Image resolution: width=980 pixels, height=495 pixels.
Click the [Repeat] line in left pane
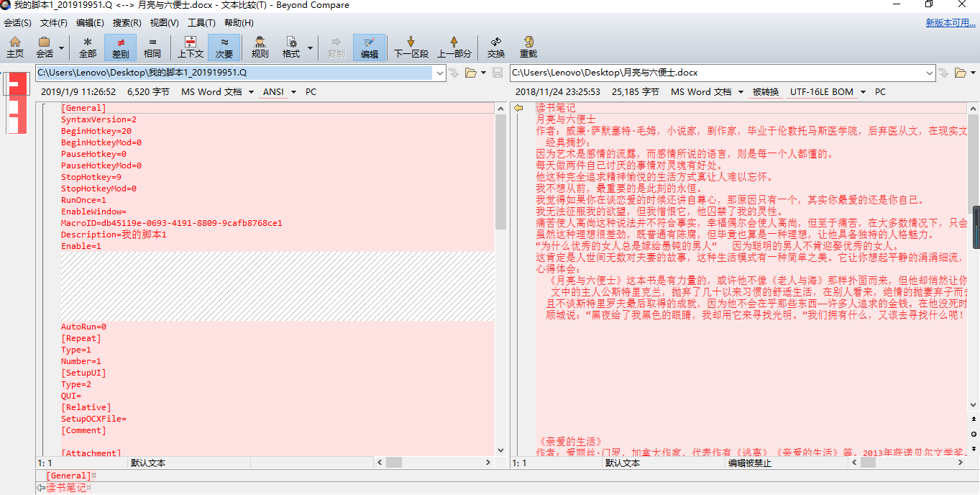click(81, 338)
